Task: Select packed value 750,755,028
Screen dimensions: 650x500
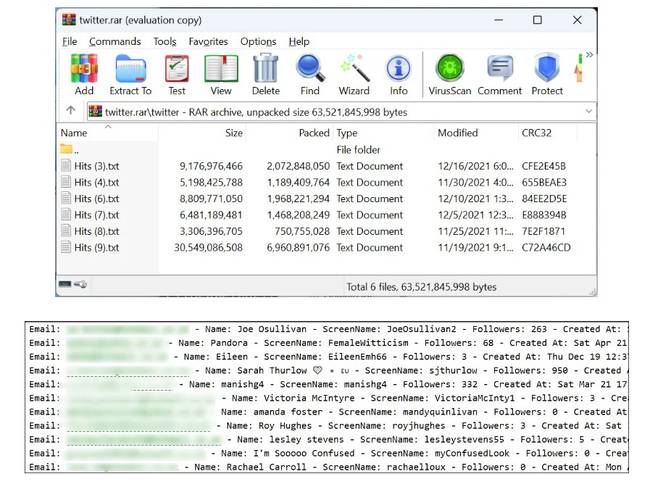Action: click(302, 231)
